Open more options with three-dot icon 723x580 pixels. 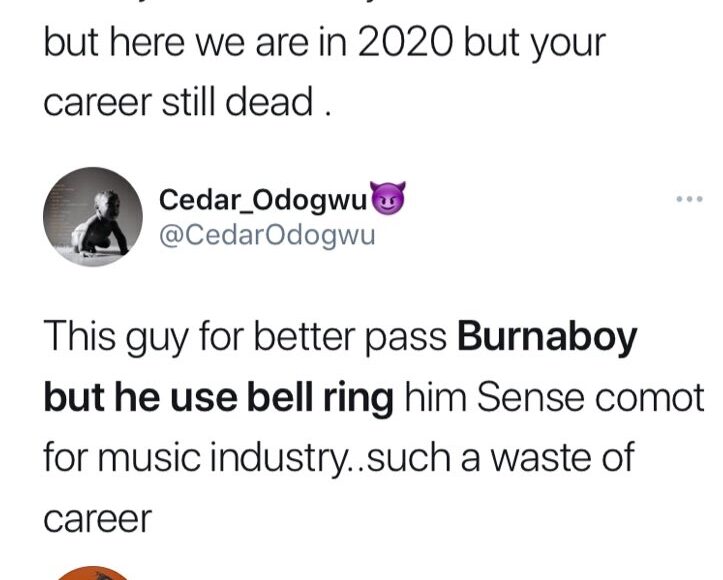(x=689, y=198)
